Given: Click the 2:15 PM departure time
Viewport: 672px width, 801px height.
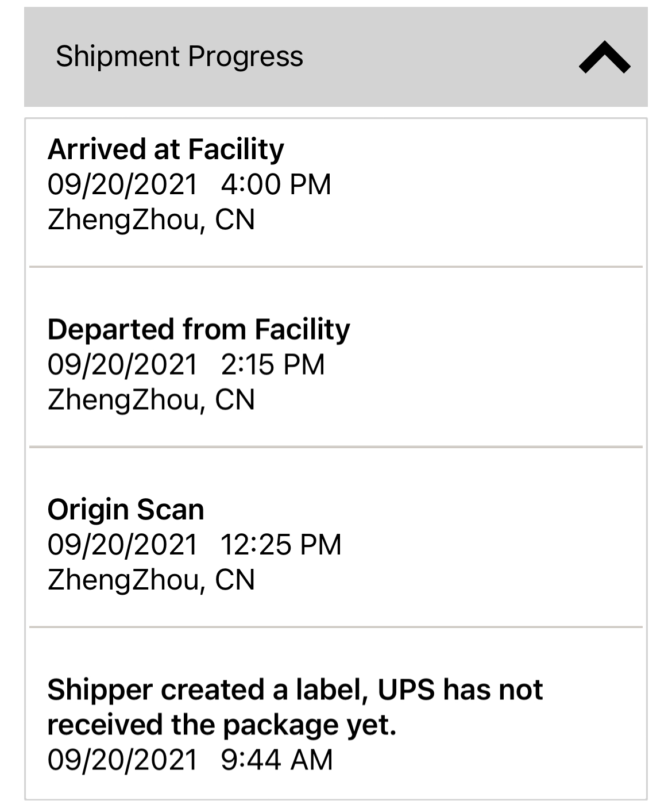Looking at the screenshot, I should 273,364.
